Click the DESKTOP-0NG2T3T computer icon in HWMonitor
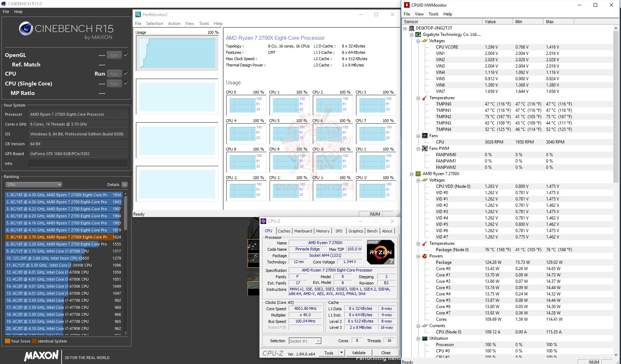The width and height of the screenshot is (621, 364). click(x=412, y=28)
